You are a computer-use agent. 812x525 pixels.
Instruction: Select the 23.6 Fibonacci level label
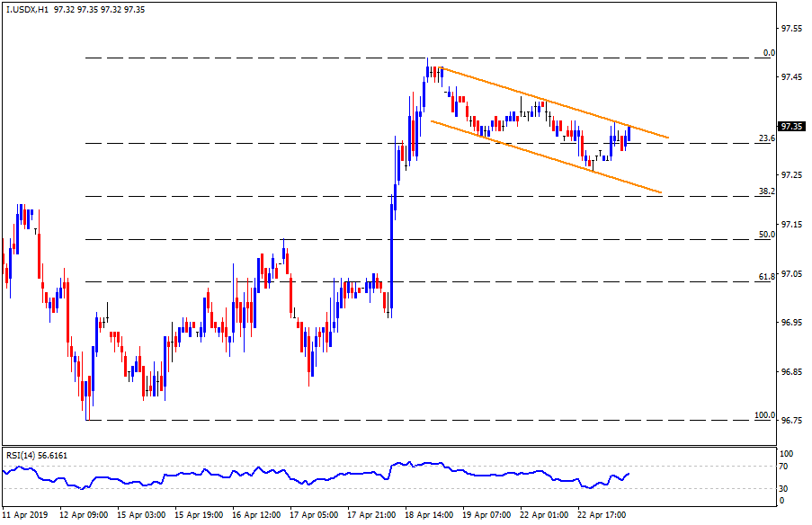coord(766,138)
